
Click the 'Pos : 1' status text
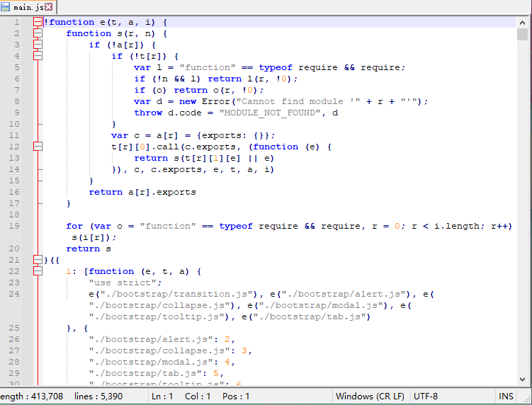[236, 397]
